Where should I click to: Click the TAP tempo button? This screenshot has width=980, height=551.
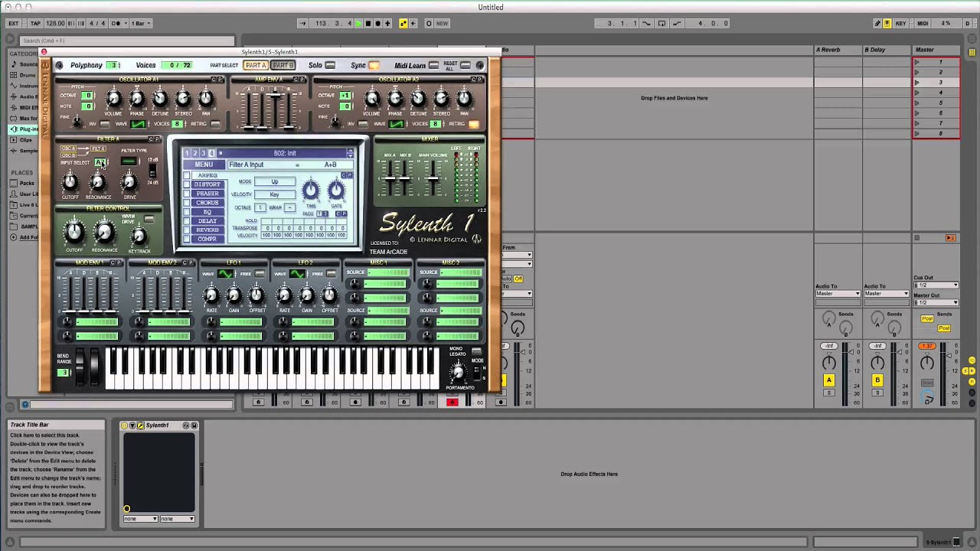(35, 23)
